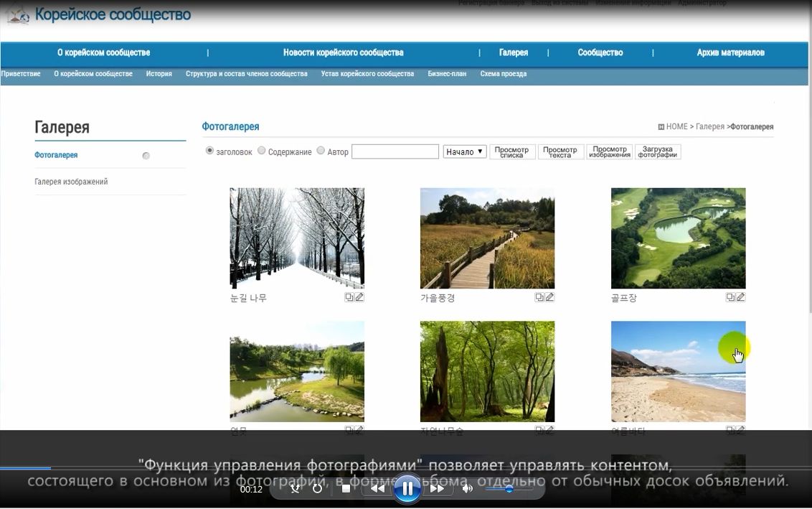Click the stop button in player

coord(346,489)
